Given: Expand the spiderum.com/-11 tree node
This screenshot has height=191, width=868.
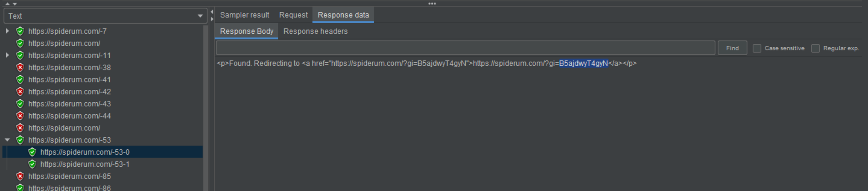Looking at the screenshot, I should coord(7,55).
